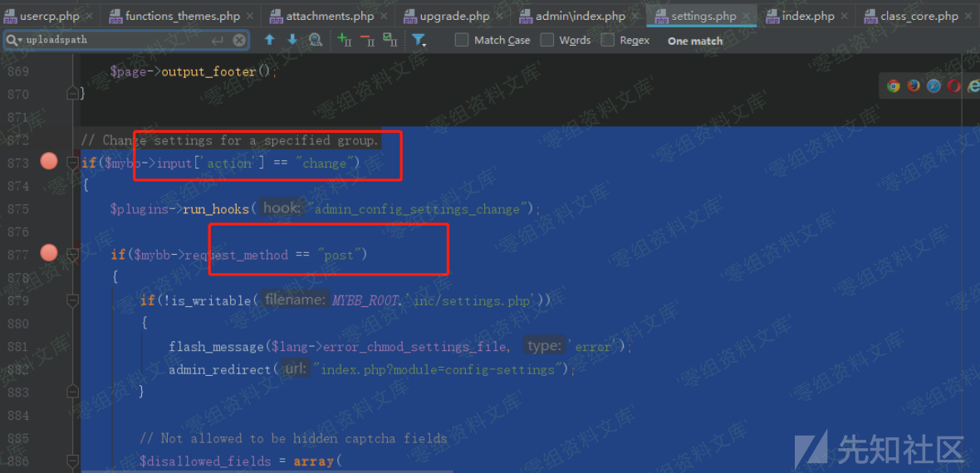Click the red minus unselect-occurrence icon
980x473 pixels.
pyautogui.click(x=366, y=40)
